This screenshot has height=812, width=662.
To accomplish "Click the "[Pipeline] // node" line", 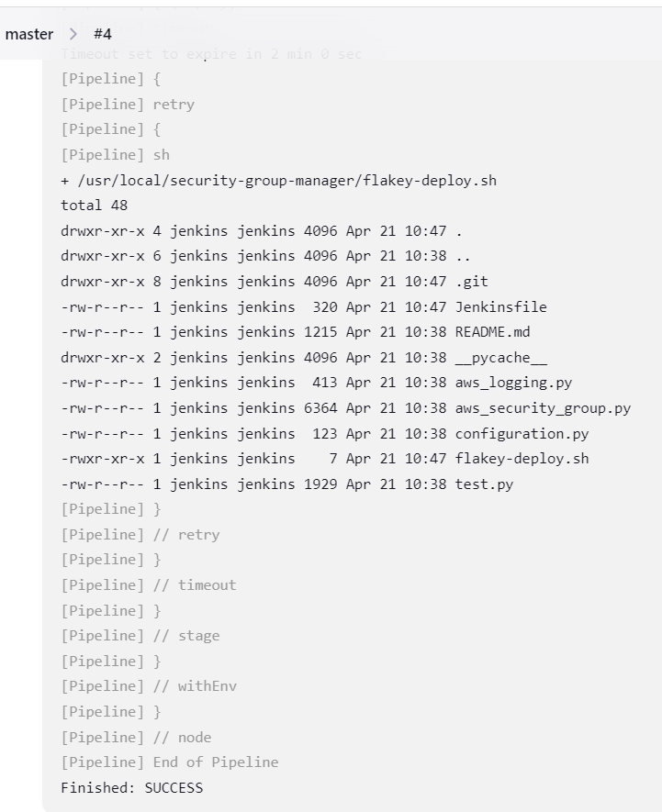I will pos(136,737).
